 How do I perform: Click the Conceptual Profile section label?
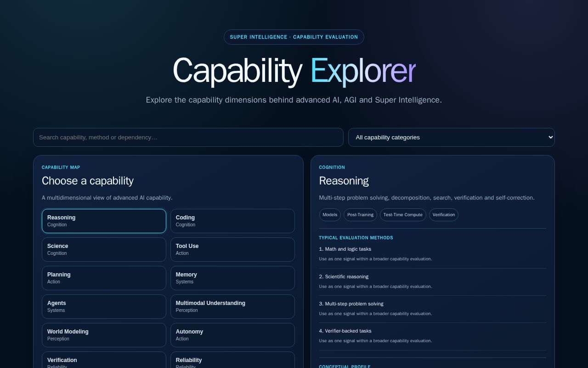[345, 367]
